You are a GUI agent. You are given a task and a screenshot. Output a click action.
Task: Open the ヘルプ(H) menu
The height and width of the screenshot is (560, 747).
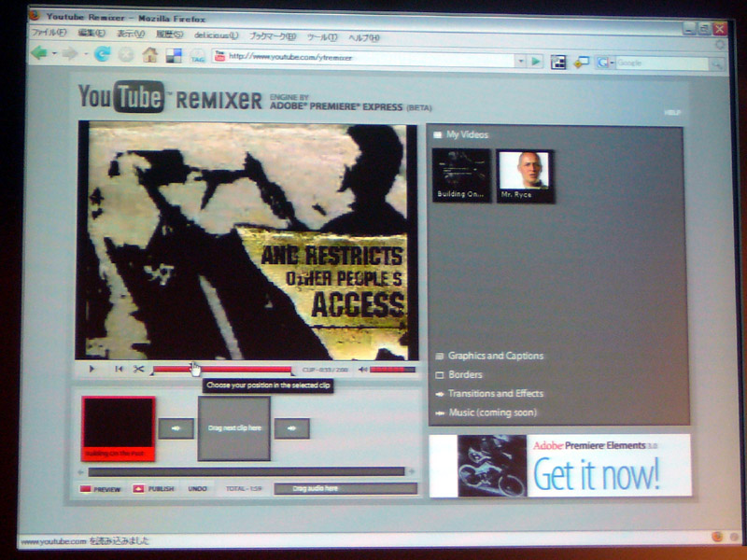click(364, 37)
